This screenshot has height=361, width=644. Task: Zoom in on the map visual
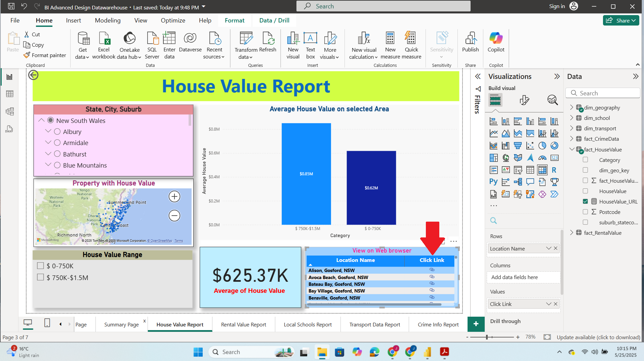[174, 196]
